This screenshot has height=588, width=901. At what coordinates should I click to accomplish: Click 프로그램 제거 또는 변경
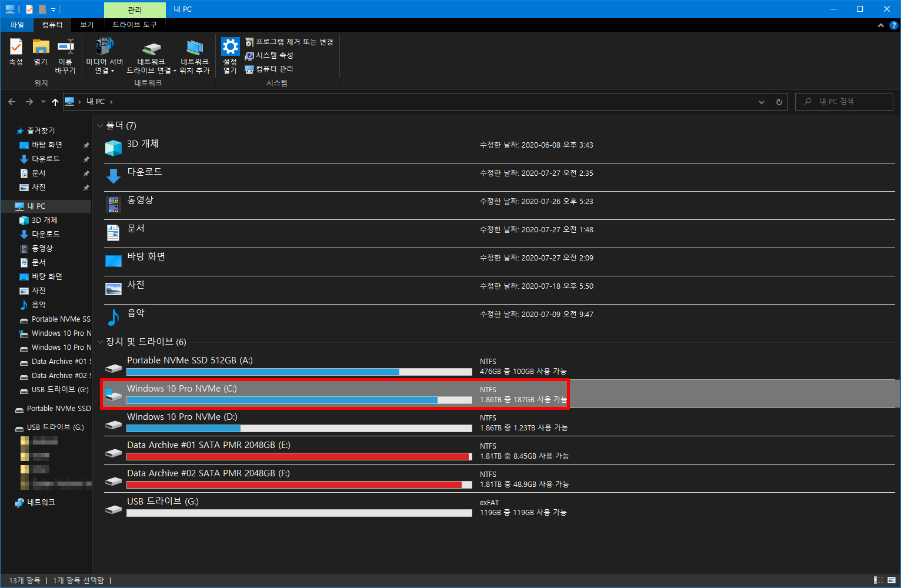click(289, 42)
